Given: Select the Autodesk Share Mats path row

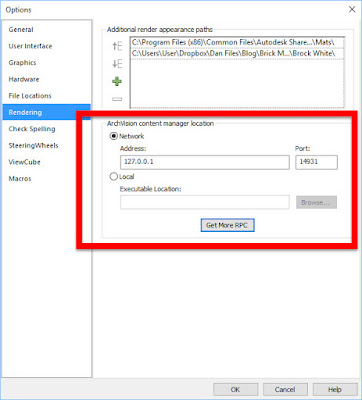Looking at the screenshot, I should (237, 42).
